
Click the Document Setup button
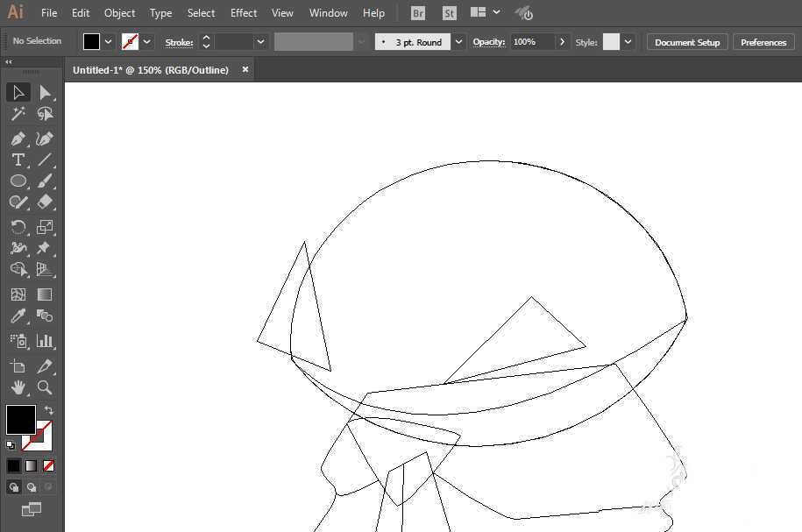click(686, 42)
